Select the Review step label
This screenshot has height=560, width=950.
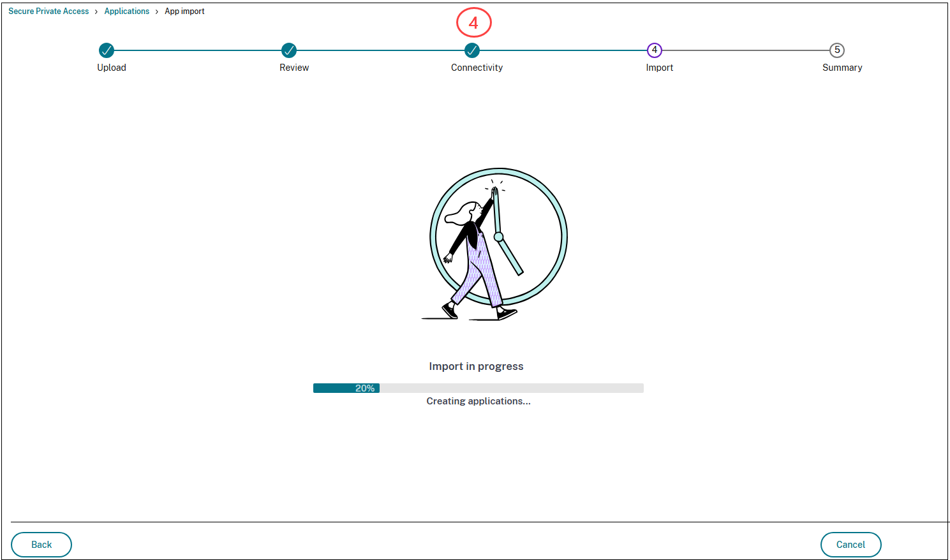click(294, 67)
